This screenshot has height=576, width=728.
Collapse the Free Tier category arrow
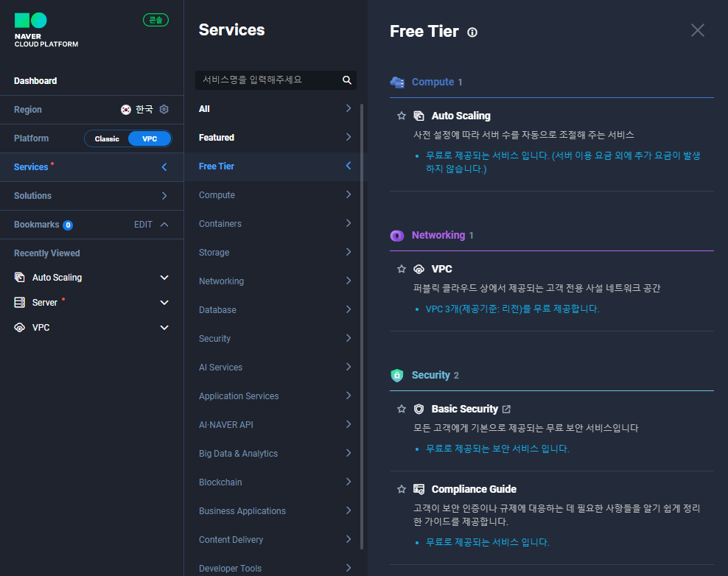pyautogui.click(x=349, y=166)
